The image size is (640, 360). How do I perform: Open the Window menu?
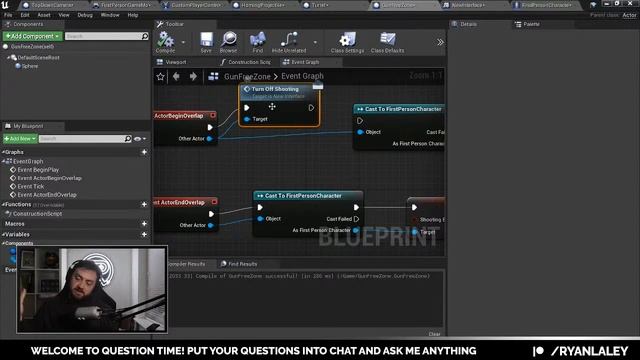110,15
